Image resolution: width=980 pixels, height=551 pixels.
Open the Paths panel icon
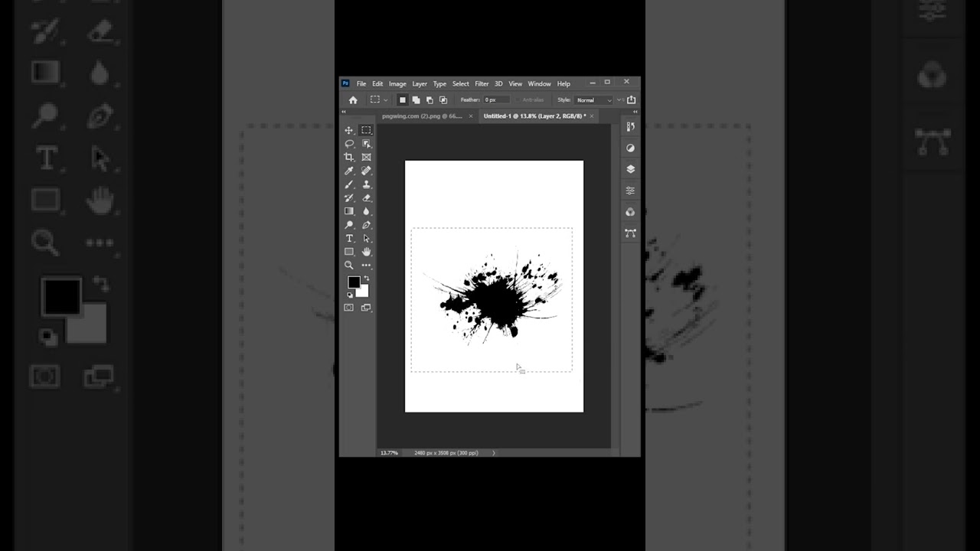(630, 233)
